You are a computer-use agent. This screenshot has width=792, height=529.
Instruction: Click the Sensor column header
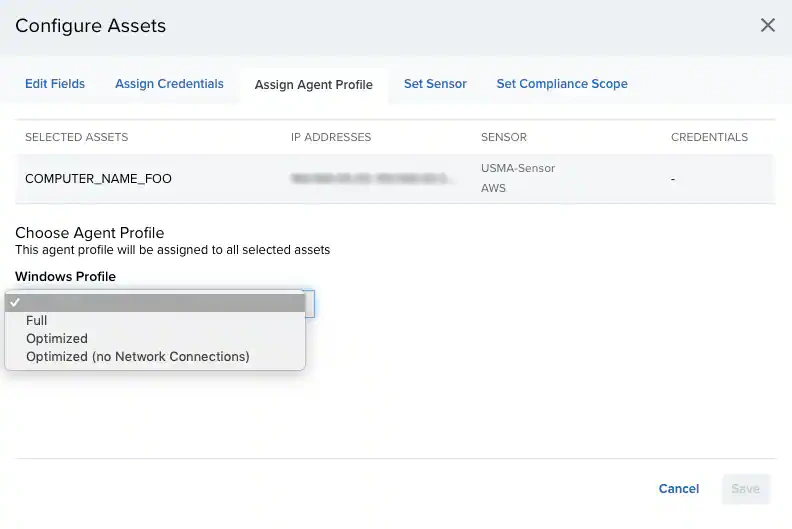[x=504, y=137]
